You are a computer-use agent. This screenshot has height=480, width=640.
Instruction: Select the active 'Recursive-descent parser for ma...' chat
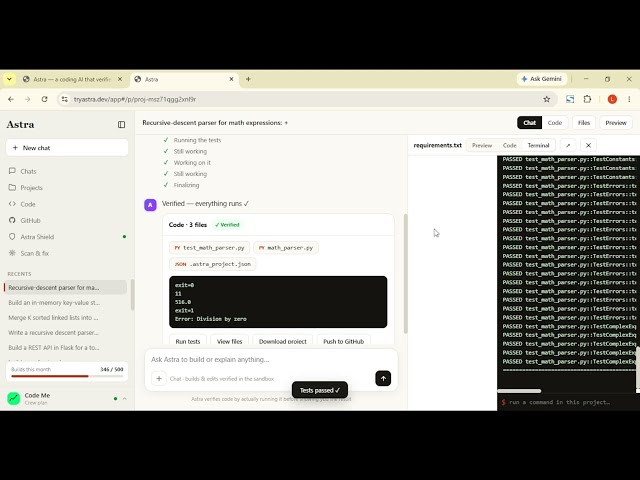tap(65, 287)
